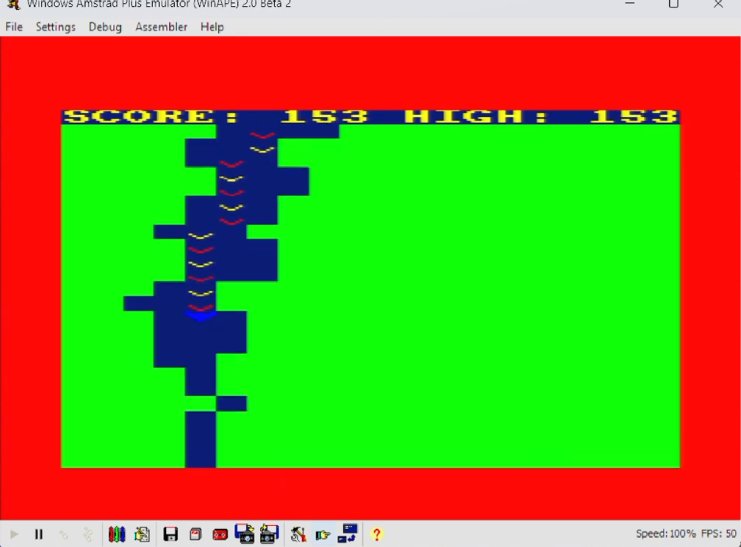Click the SCORE: 153 text
741x547 pixels.
pos(215,116)
